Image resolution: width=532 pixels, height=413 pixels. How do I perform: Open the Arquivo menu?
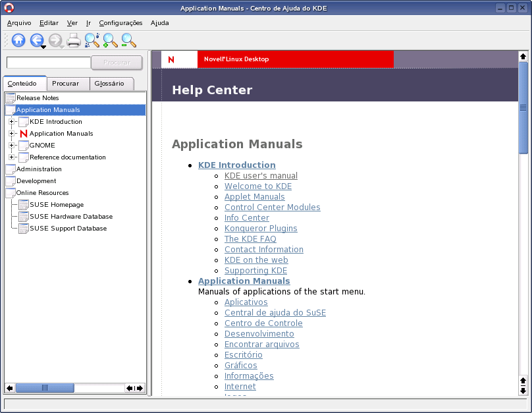[x=19, y=23]
